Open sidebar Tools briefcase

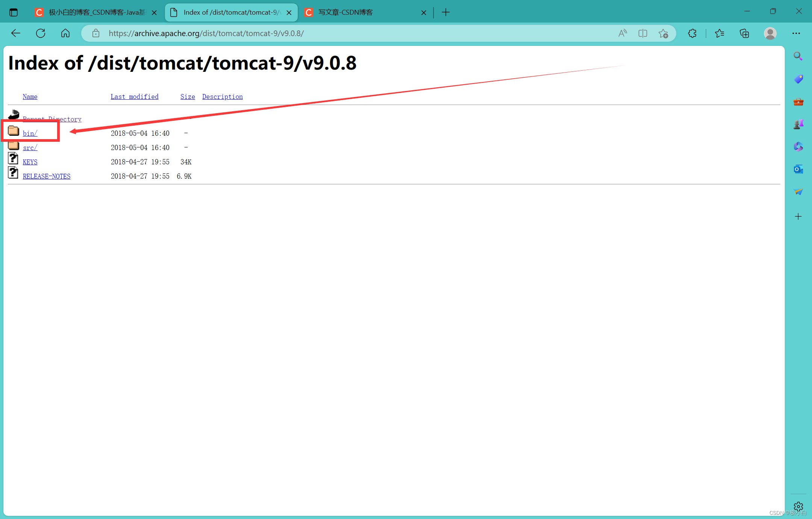coord(798,102)
